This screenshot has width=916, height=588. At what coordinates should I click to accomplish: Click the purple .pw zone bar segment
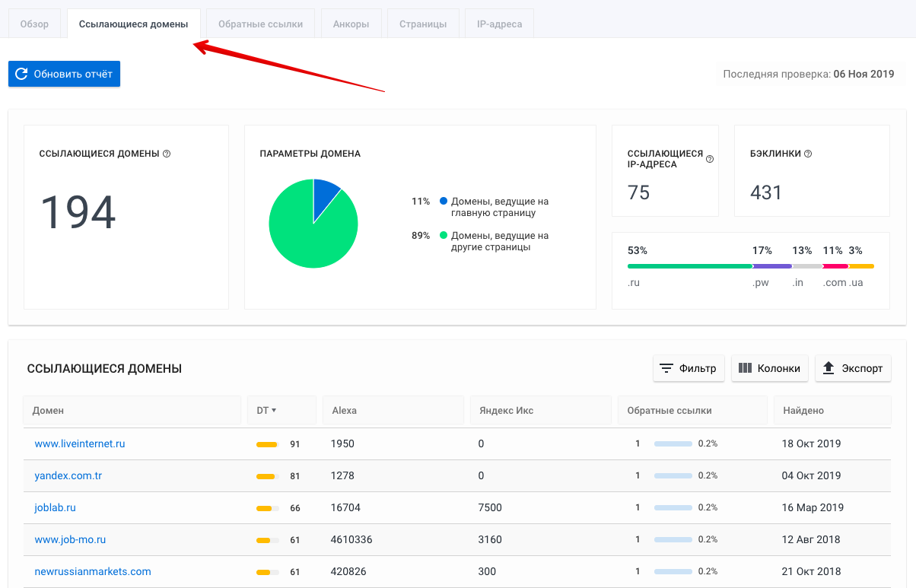772,266
